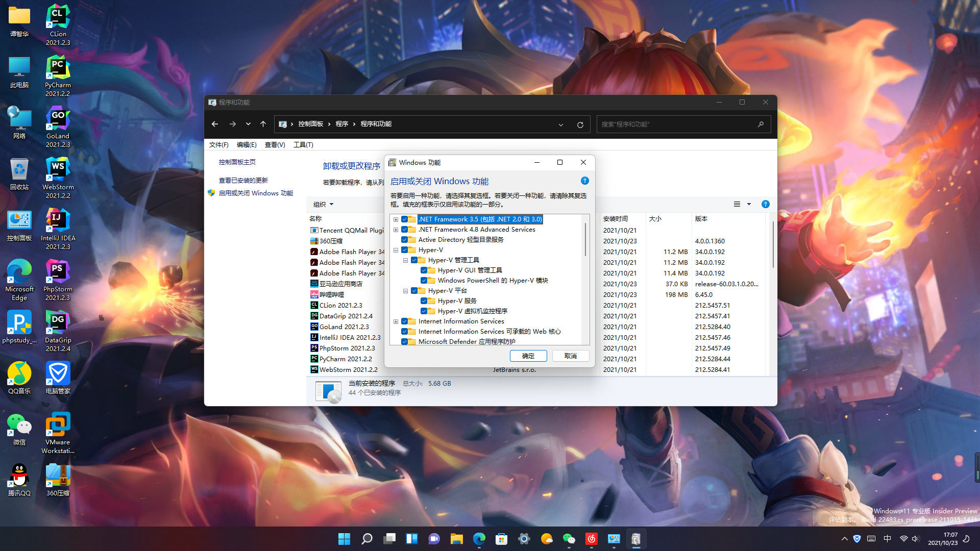Click the refresh icon in address bar
980x551 pixels.
[x=580, y=124]
